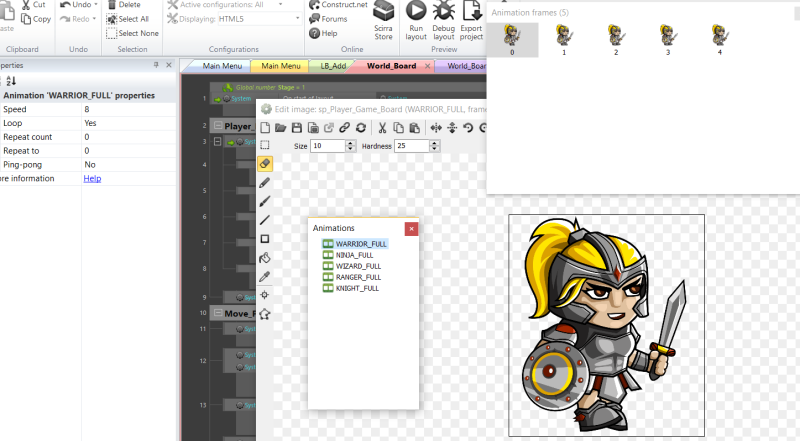Viewport: 800px width, 441px height.
Task: Select WIZARD_FULL animation
Action: click(x=352, y=266)
